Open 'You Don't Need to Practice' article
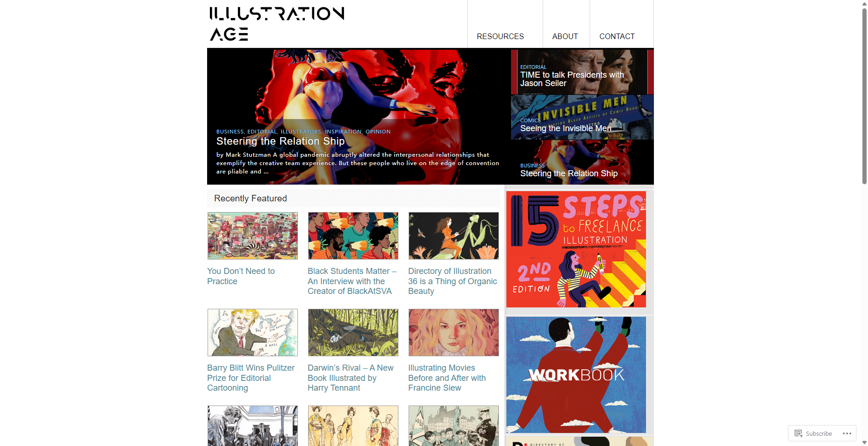Viewport: 868px width, 446px height. coord(241,276)
